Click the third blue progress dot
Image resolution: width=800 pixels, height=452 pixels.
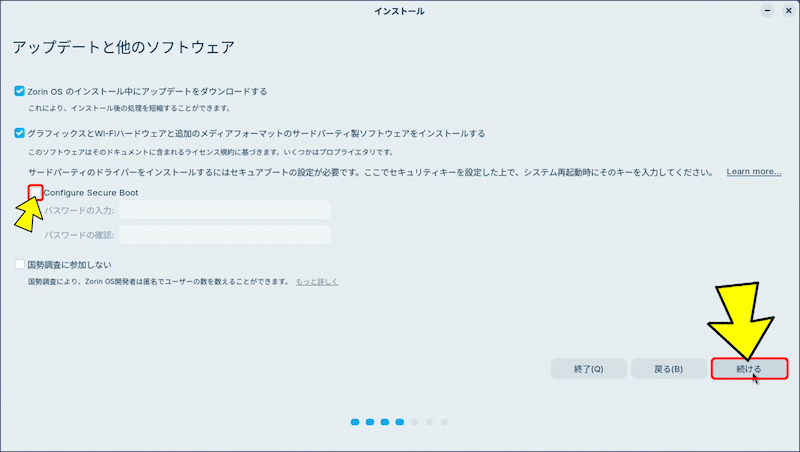tap(385, 422)
